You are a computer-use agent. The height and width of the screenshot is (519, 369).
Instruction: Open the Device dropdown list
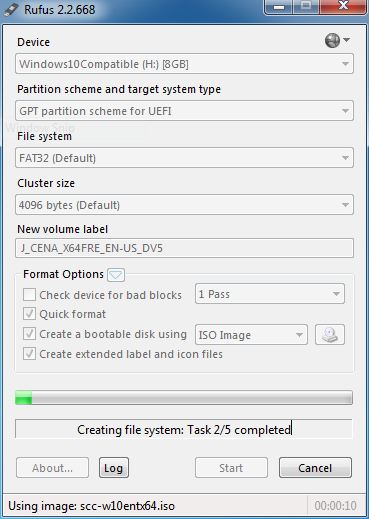[x=184, y=64]
